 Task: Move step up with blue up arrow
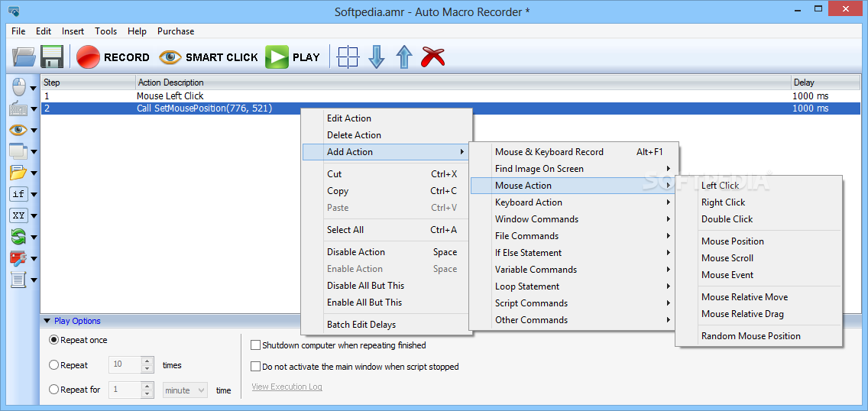pos(405,57)
